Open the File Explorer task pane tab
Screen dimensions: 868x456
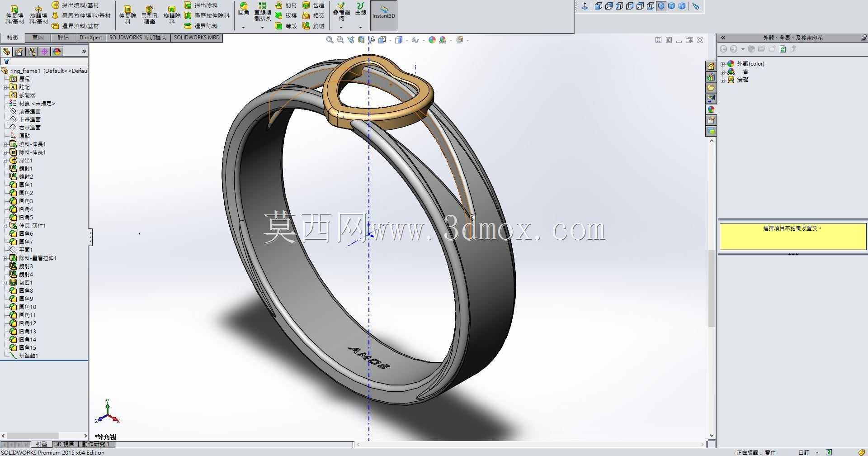(711, 88)
